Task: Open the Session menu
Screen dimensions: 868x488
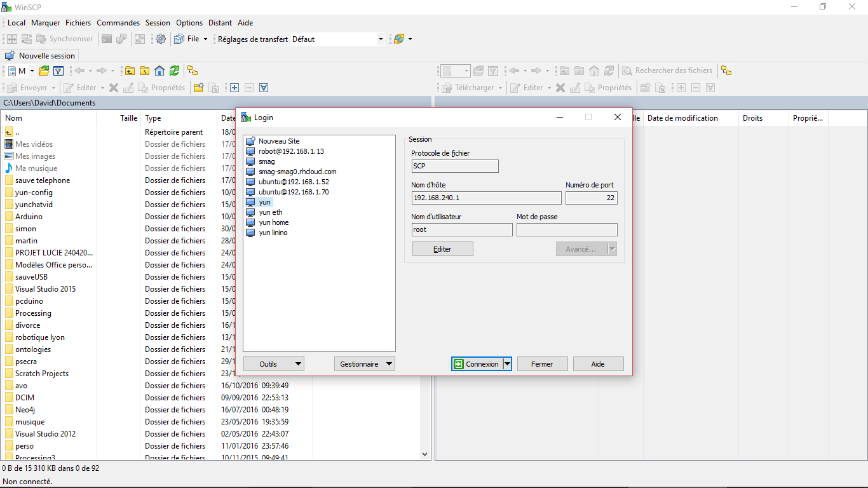Action: pyautogui.click(x=158, y=23)
